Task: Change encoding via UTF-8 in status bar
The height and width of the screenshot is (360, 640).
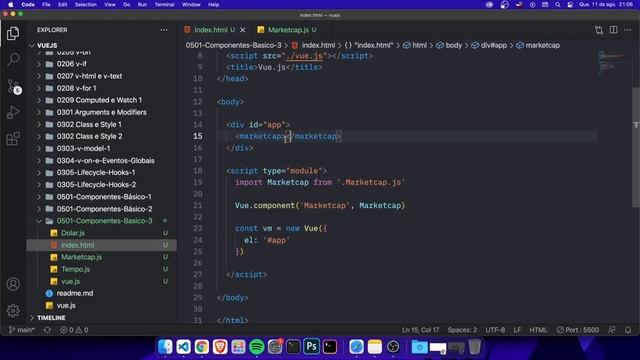Action: 495,330
